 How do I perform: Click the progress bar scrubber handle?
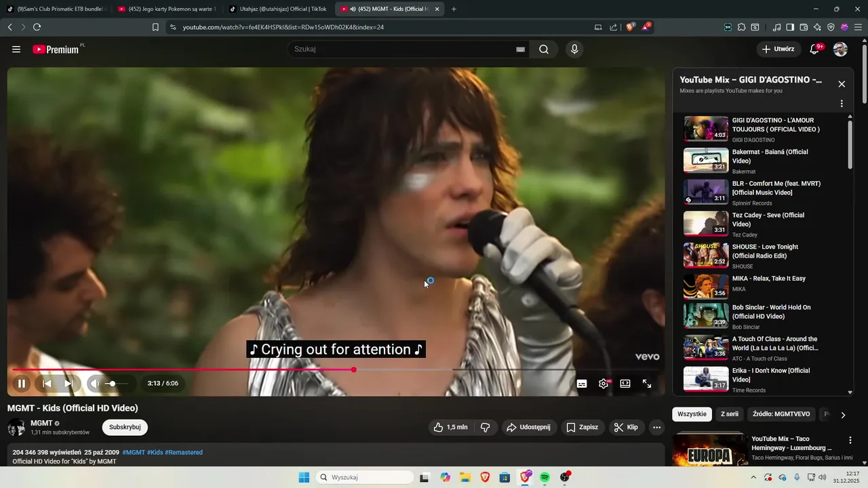coord(354,370)
